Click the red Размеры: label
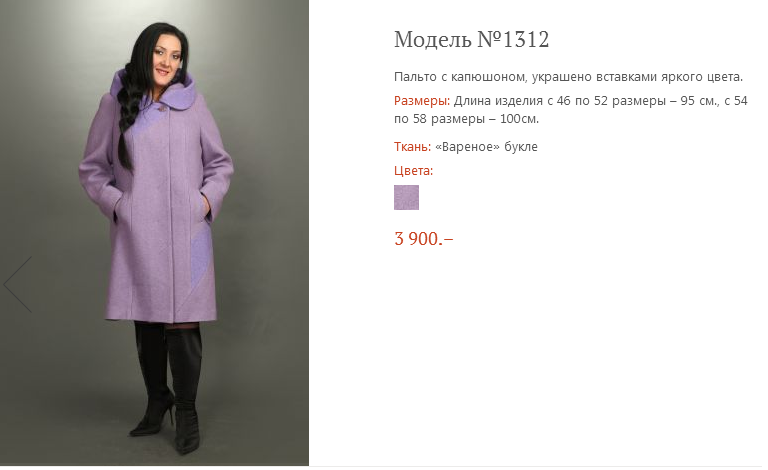The width and height of the screenshot is (768, 470). coord(422,101)
